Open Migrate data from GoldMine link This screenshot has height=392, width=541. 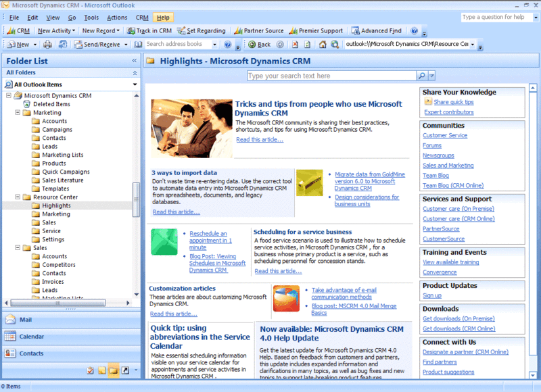coord(369,181)
